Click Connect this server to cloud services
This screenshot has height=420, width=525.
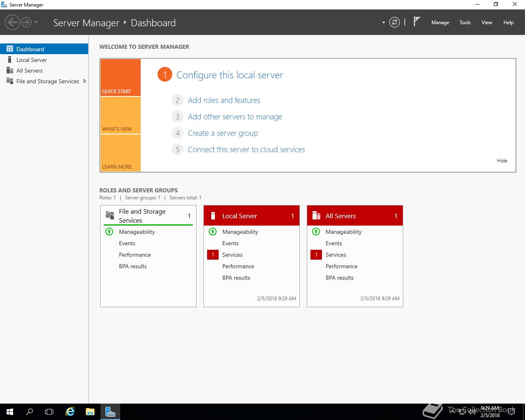pos(246,150)
